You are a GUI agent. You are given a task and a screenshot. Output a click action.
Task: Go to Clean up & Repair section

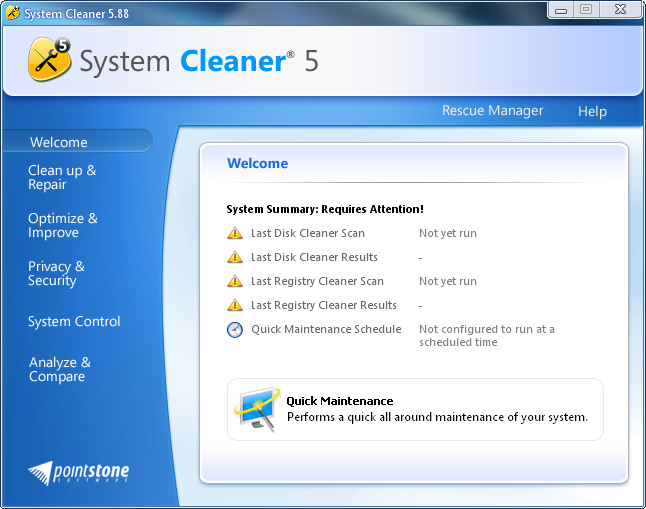coord(62,177)
